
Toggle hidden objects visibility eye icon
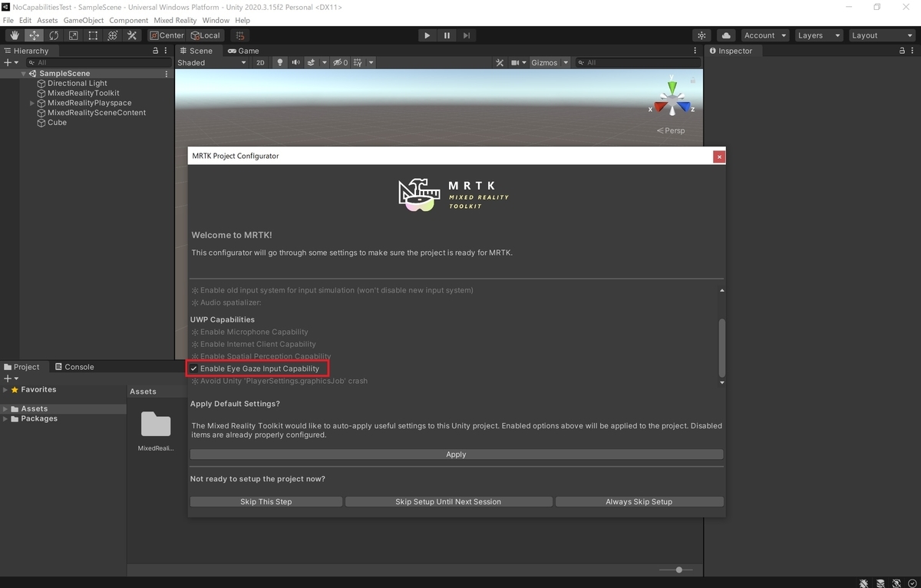(x=339, y=63)
